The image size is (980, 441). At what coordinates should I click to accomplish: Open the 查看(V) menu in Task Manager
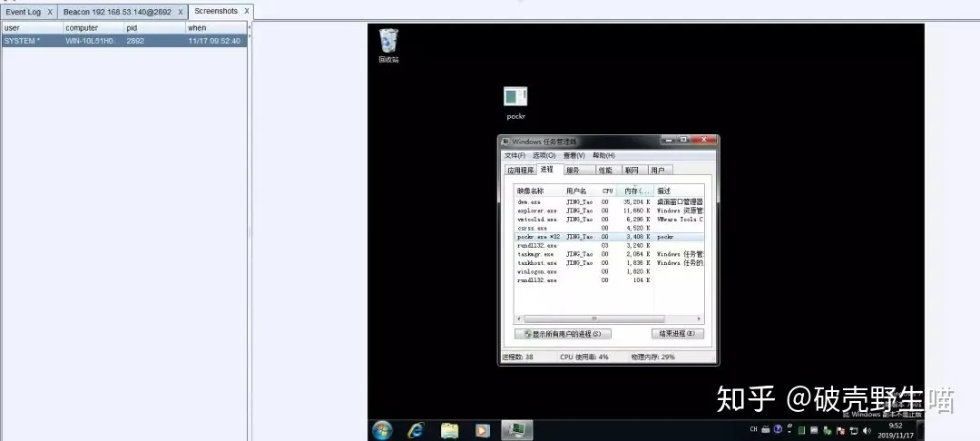point(573,155)
